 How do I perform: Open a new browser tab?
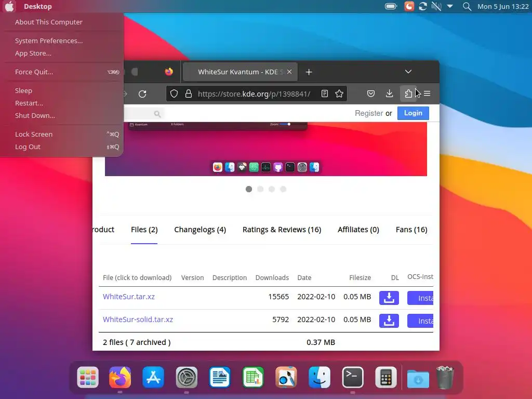(309, 72)
